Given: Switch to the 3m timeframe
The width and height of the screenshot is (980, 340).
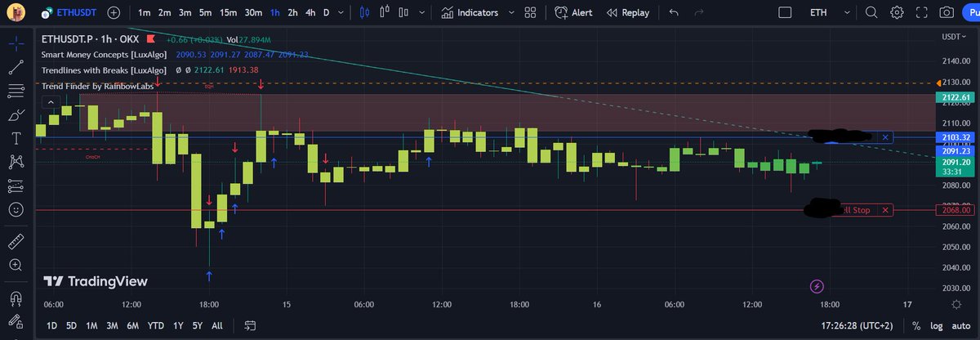Looking at the screenshot, I should (185, 13).
